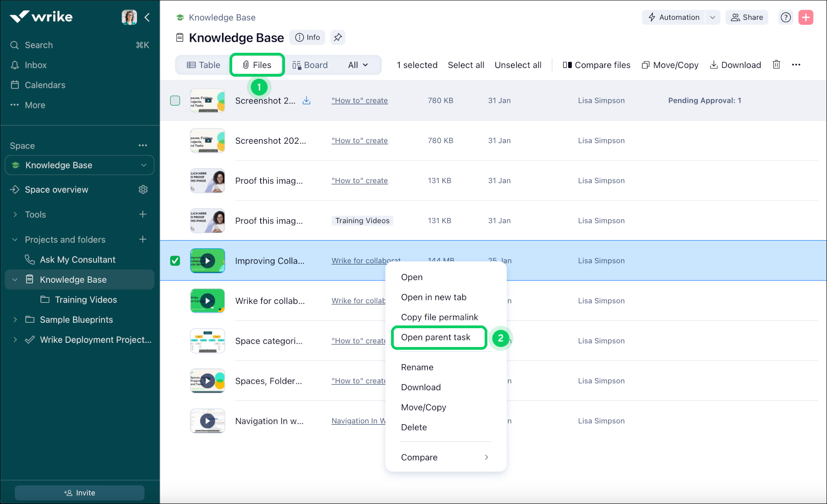
Task: Click the trash icon to delete selected file
Action: 776,64
